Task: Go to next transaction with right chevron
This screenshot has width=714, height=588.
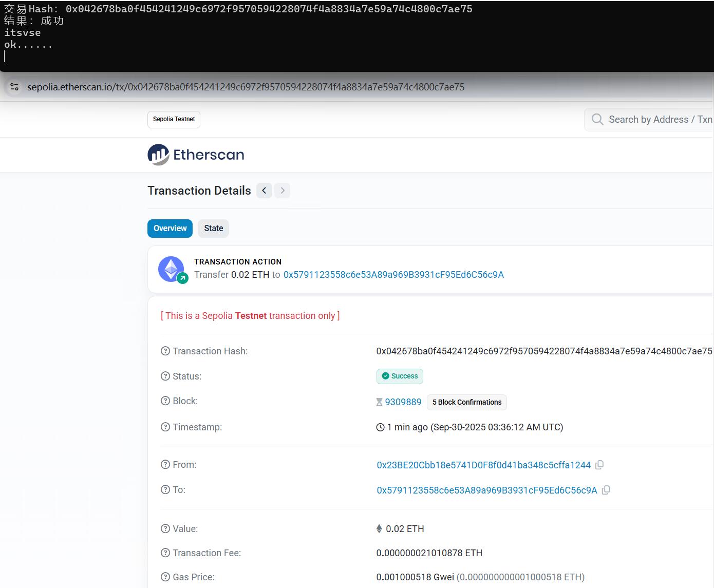Action: [x=282, y=191]
